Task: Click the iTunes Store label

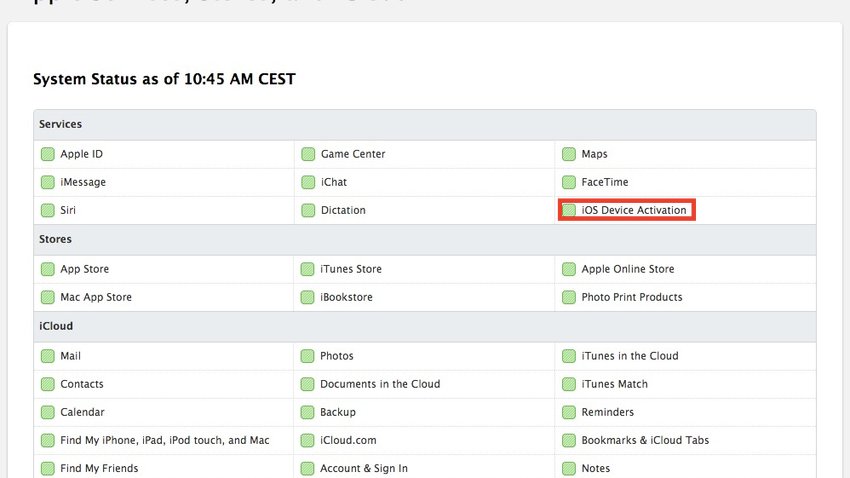Action: click(x=351, y=269)
